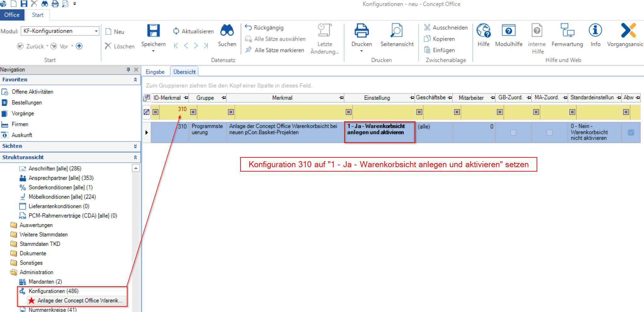
Task: Toggle the filter row edit icon
Action: click(x=146, y=112)
